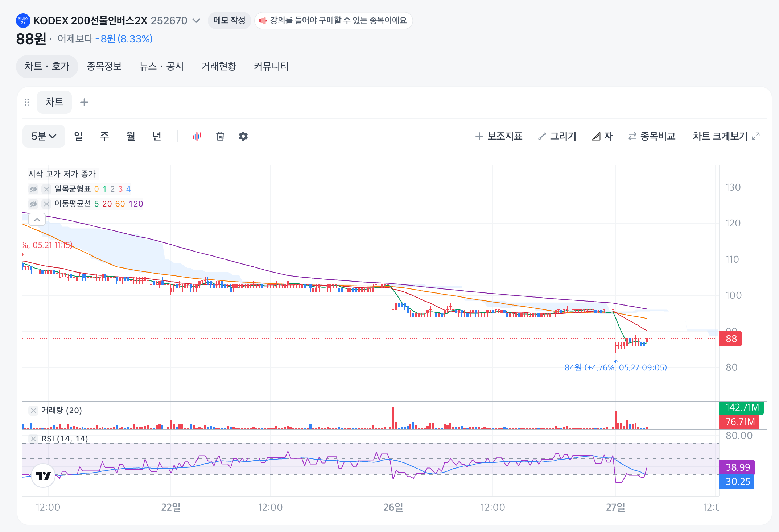779x532 pixels.
Task: Click the orange 60 moving average value
Action: coord(120,204)
